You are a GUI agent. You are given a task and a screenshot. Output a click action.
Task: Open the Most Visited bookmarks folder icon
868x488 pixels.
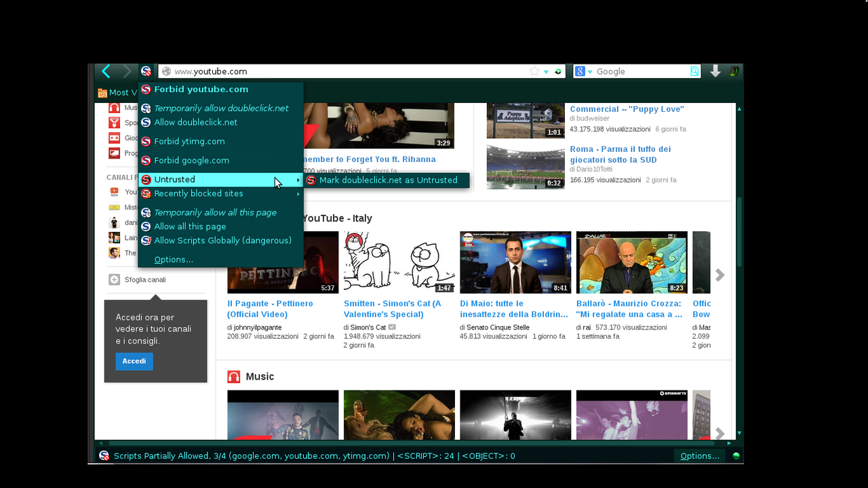tap(102, 93)
